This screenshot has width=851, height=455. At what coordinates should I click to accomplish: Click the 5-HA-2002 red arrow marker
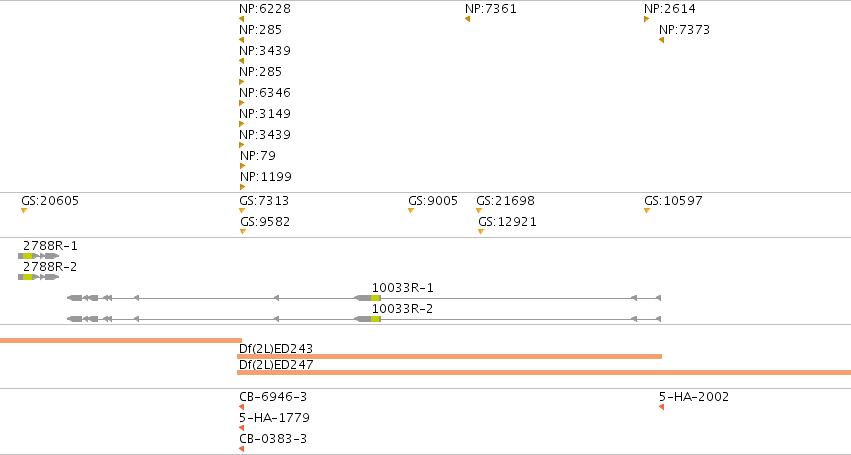(x=662, y=407)
